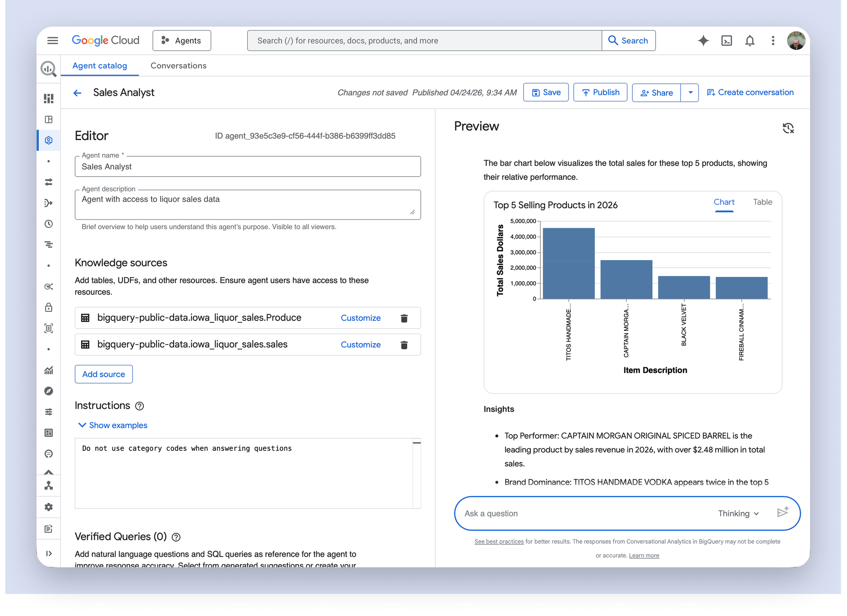Open the Thinking mode dropdown
This screenshot has height=616, width=847.
point(738,513)
